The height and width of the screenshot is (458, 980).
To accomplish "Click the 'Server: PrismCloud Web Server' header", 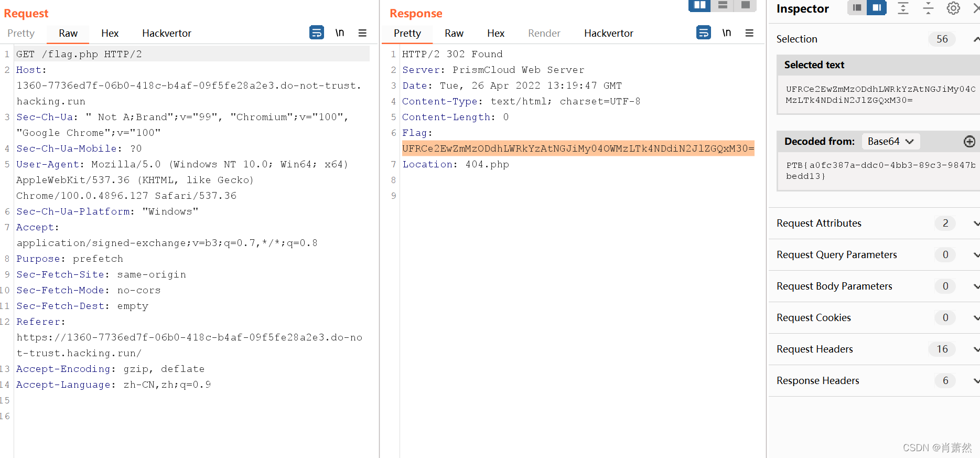I will coord(493,70).
